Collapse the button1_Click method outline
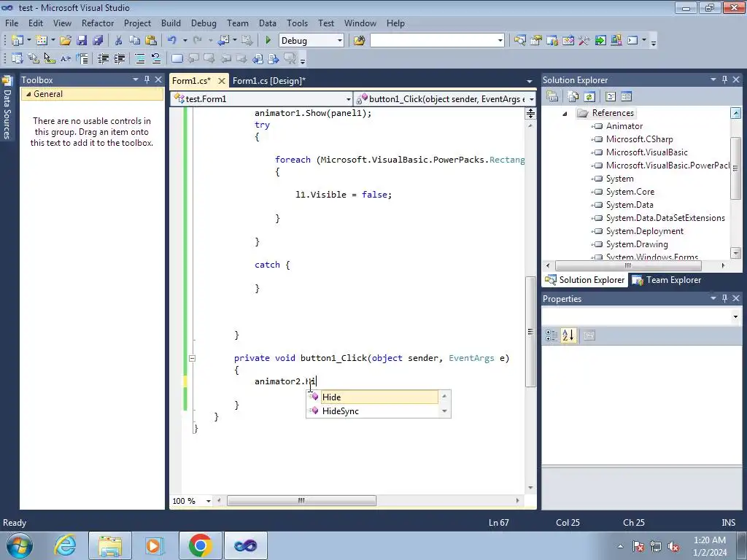The height and width of the screenshot is (560, 747). coord(192,358)
